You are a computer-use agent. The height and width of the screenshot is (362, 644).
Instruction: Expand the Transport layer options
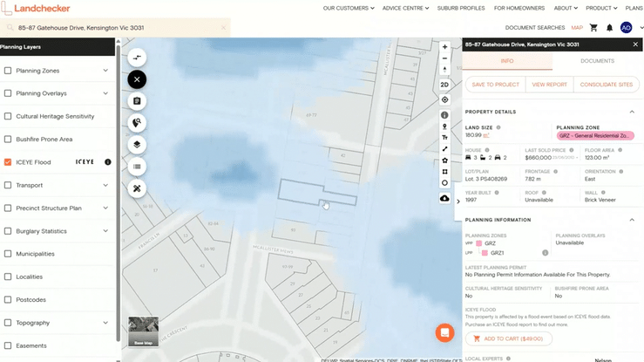click(105, 185)
